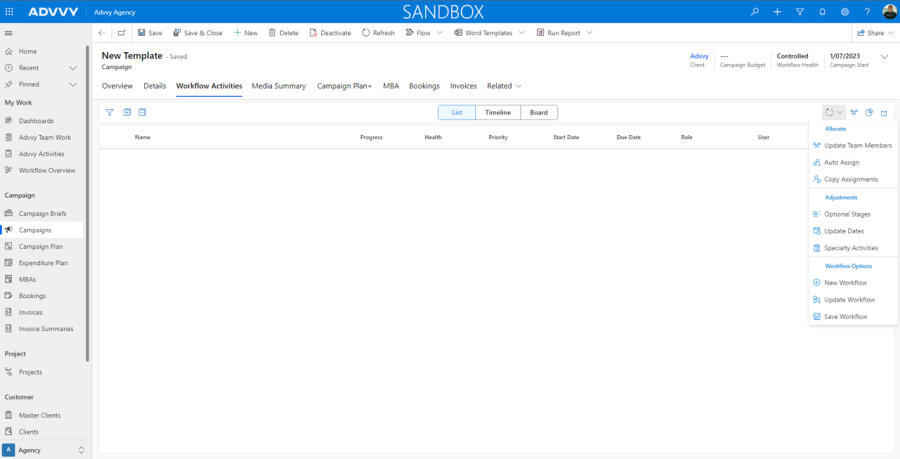Switch view to Timeline

coord(497,113)
